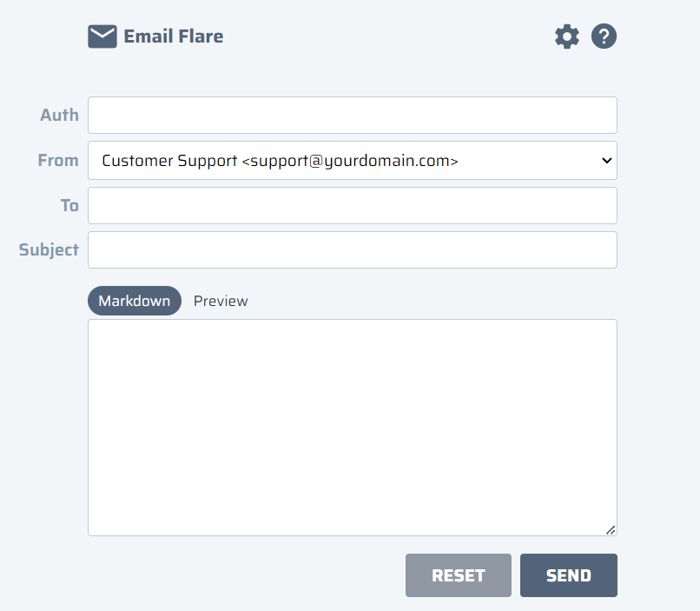View help documentation via the question mark
Viewport: 700px width, 611px height.
click(604, 37)
